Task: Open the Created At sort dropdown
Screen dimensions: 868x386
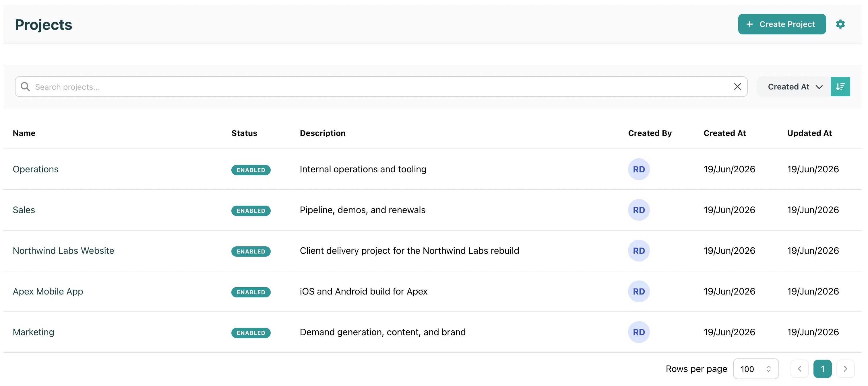Action: 794,87
